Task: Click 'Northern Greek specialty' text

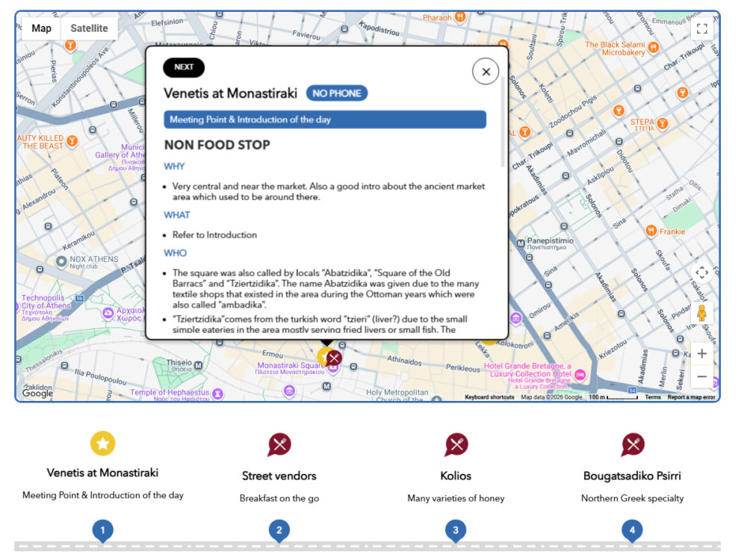Action: [x=632, y=498]
